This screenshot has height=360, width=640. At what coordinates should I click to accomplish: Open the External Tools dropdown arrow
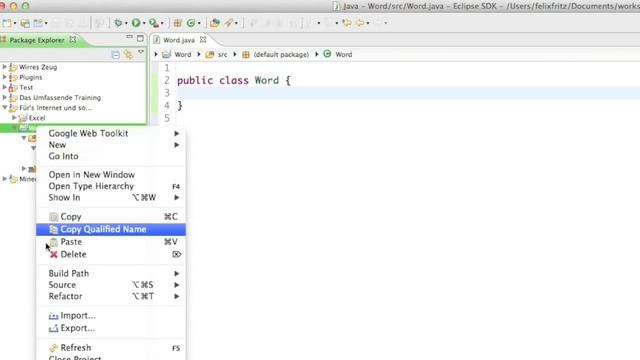coord(162,23)
